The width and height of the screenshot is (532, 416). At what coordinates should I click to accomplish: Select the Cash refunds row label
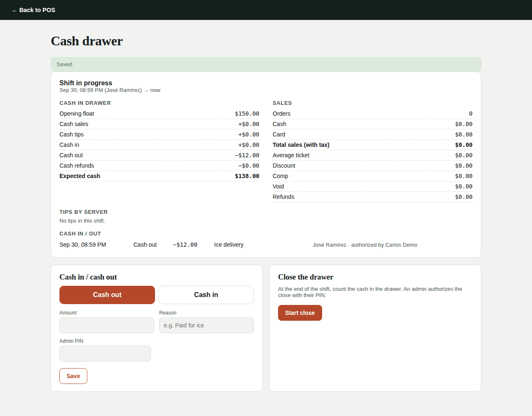tap(77, 166)
